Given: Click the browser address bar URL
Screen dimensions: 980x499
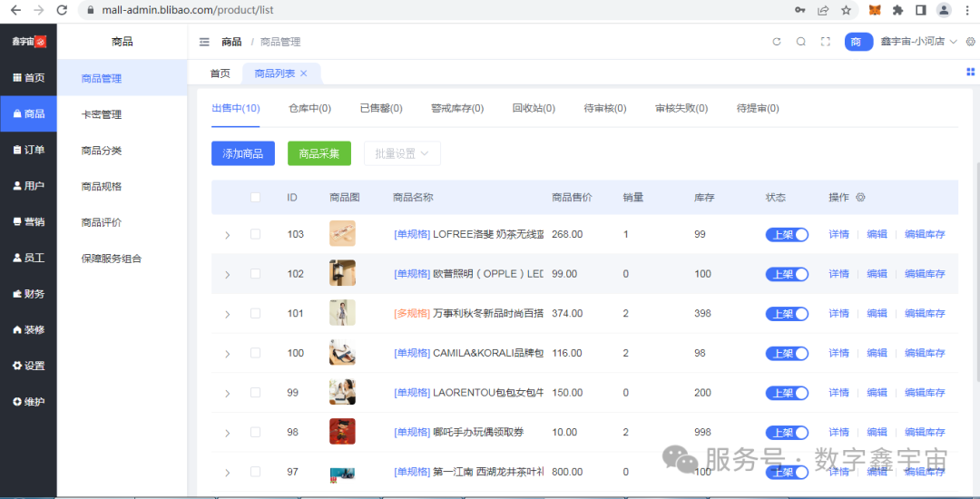Looking at the screenshot, I should [x=188, y=10].
